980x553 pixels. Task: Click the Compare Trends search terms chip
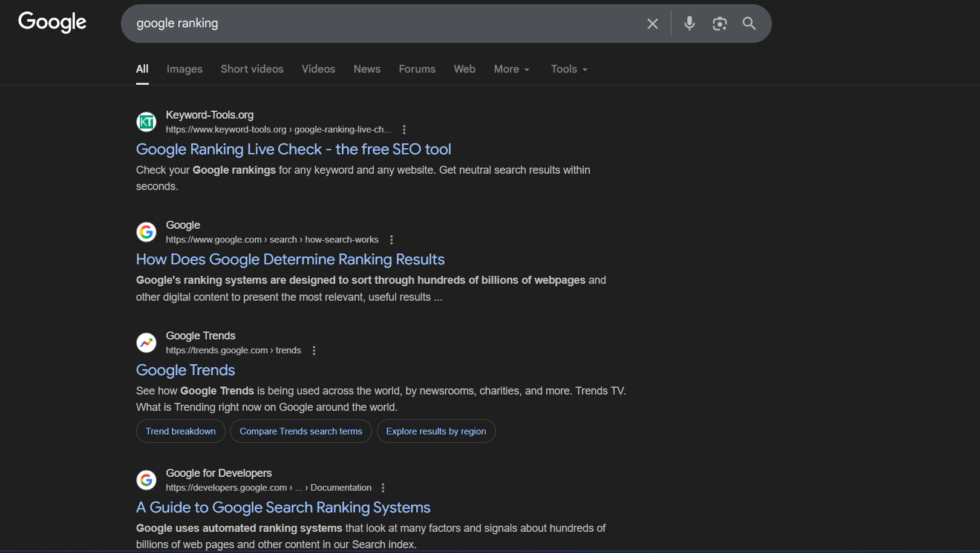pos(301,431)
